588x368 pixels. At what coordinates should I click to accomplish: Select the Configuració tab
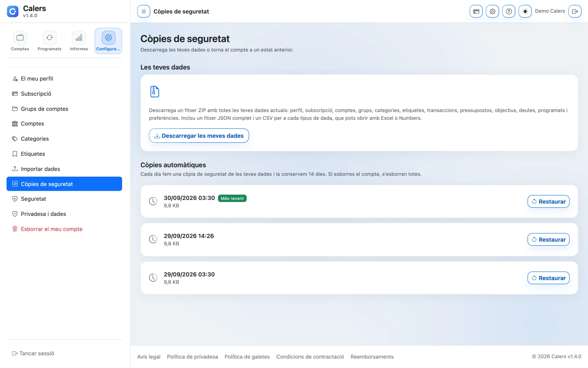click(108, 41)
